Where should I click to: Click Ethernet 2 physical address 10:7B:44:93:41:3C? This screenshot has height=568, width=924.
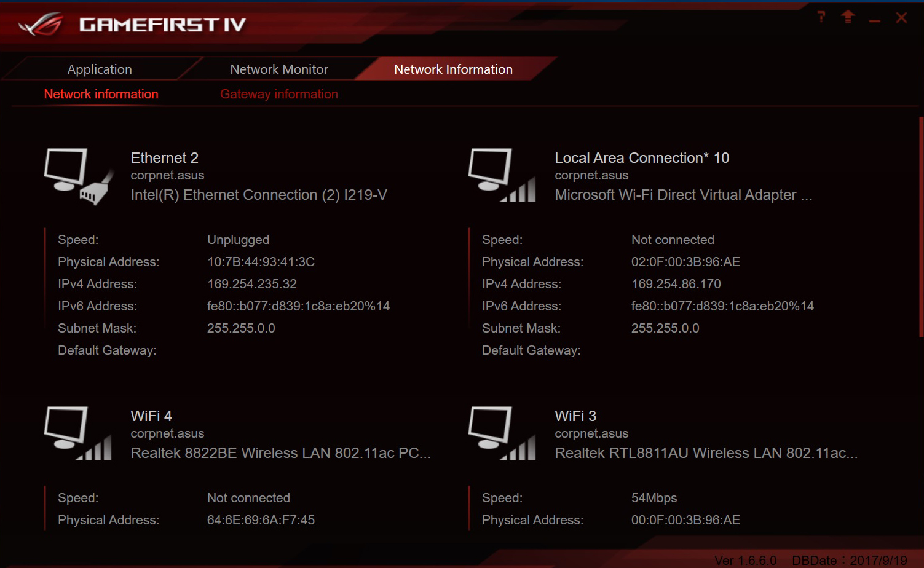pyautogui.click(x=261, y=262)
